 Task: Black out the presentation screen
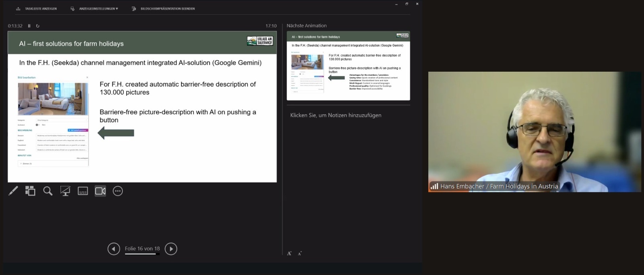65,191
